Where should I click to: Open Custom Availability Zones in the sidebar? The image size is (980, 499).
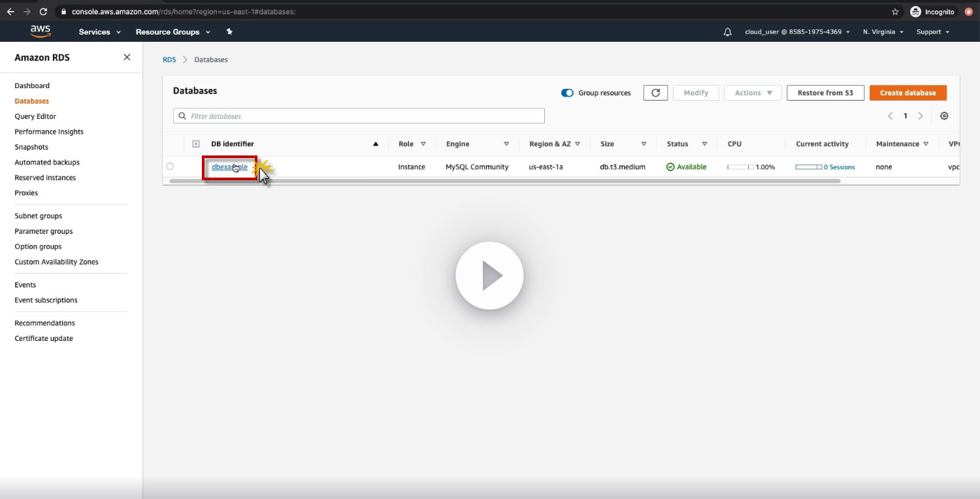coord(56,262)
